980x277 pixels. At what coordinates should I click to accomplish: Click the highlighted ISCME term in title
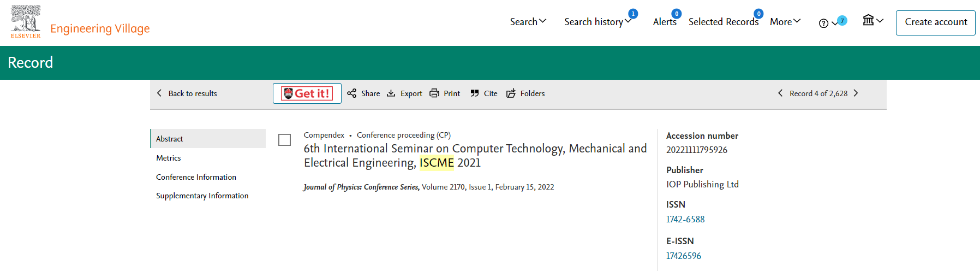tap(437, 163)
